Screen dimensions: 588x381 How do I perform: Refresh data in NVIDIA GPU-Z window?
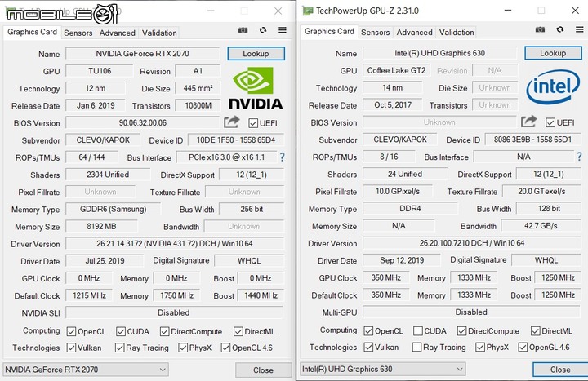click(263, 30)
